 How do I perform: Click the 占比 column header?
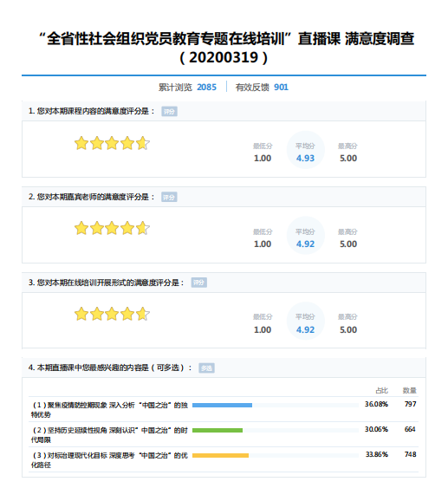coord(382,390)
